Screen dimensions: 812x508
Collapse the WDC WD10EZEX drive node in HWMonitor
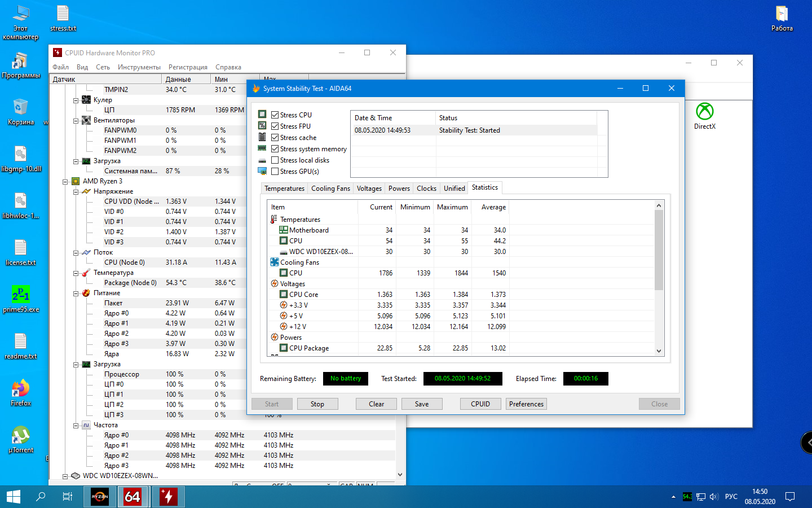[x=65, y=476]
